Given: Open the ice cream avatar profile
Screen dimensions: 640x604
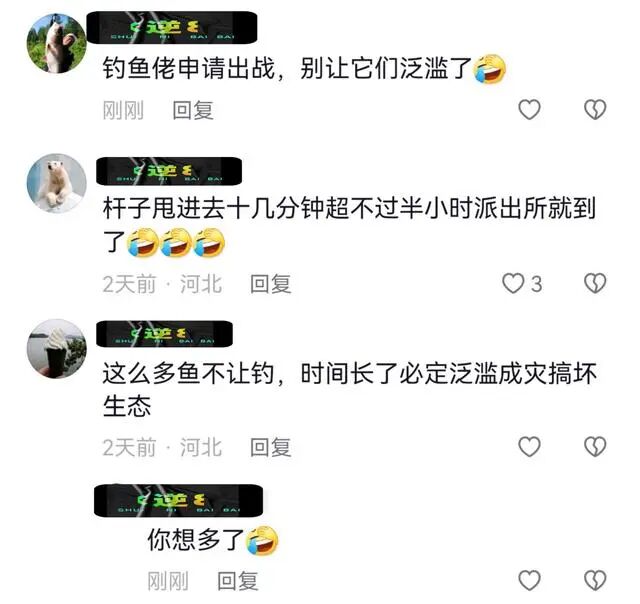Looking at the screenshot, I should (57, 349).
